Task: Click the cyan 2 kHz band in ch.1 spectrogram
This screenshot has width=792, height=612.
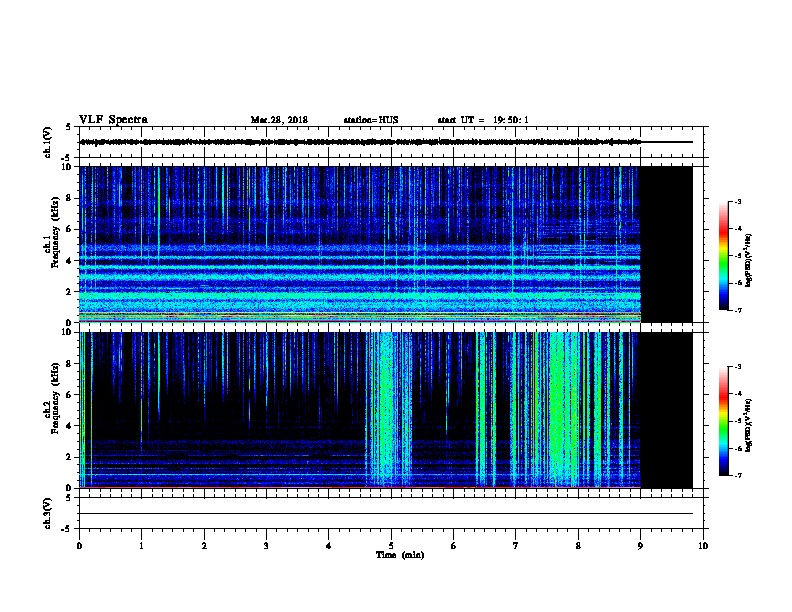Action: pos(360,297)
